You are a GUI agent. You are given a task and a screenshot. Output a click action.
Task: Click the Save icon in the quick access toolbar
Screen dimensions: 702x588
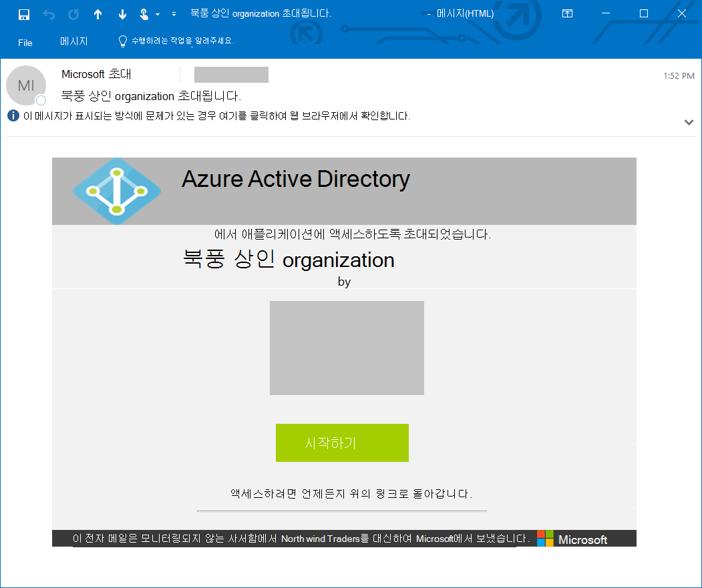[x=24, y=15]
